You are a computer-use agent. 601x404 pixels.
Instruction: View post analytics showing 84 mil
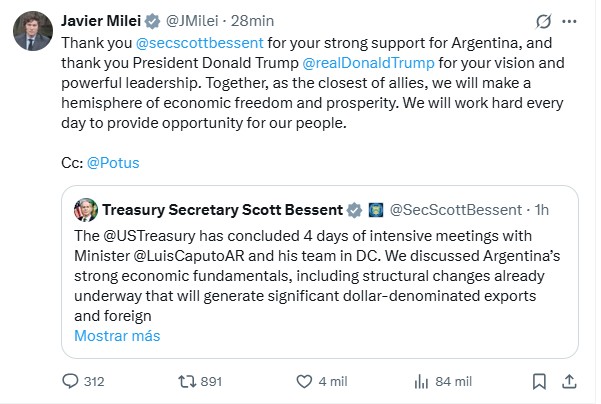tap(420, 380)
